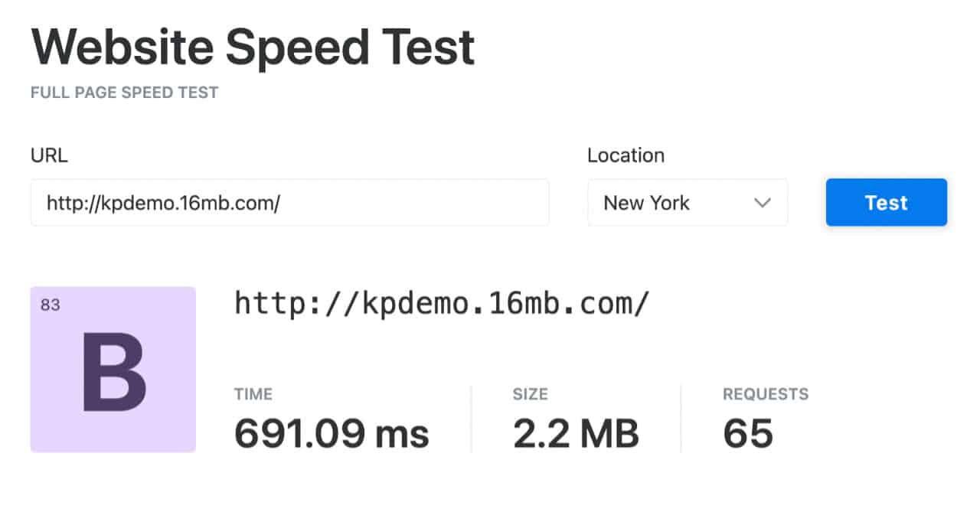The width and height of the screenshot is (980, 512).
Task: Click the REQUESTS metric label
Action: 765,395
